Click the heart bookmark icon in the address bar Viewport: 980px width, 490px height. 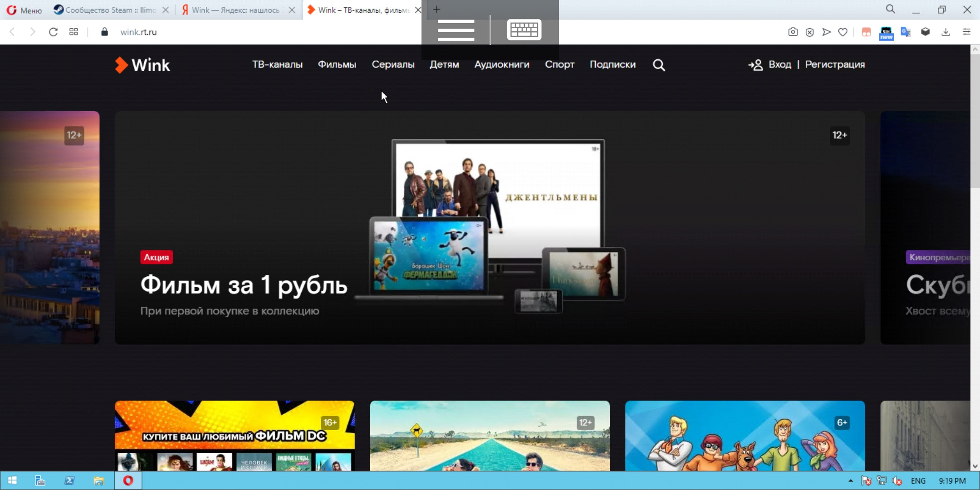pyautogui.click(x=843, y=32)
